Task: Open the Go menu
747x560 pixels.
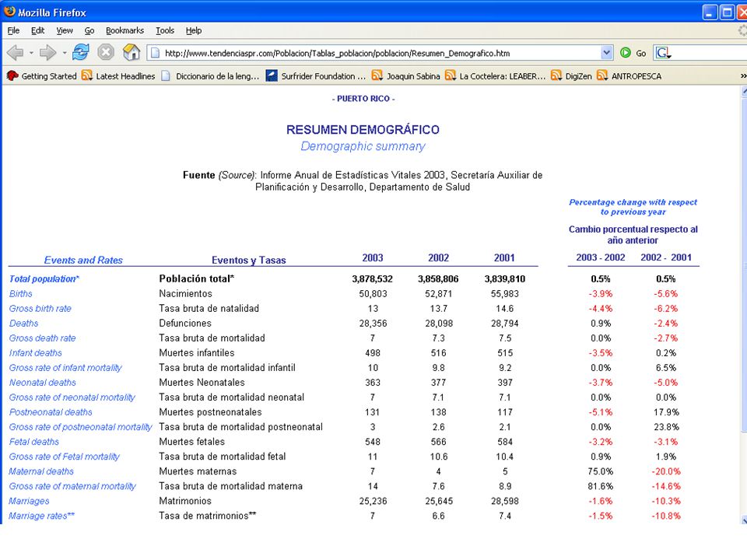Action: (89, 30)
